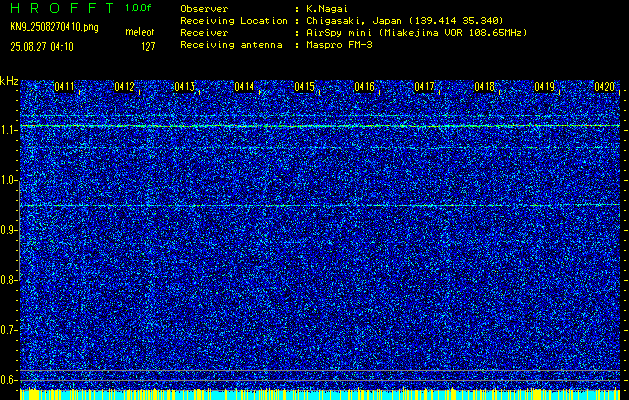Click the kHz axis unit label
629x400 pixels.
tap(9, 81)
